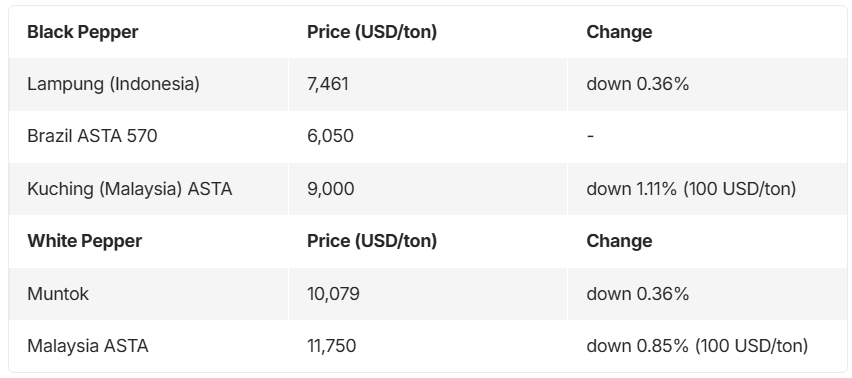
Task: Select Lampung change down 0.36%
Action: pos(637,84)
